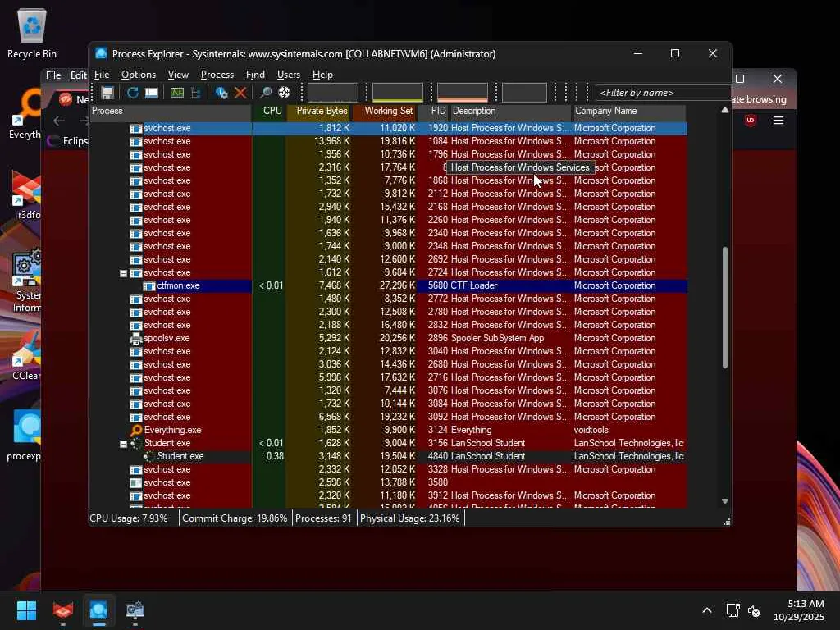
Task: Click "Physical Usage: 23.16%" in status bar
Action: click(x=410, y=518)
